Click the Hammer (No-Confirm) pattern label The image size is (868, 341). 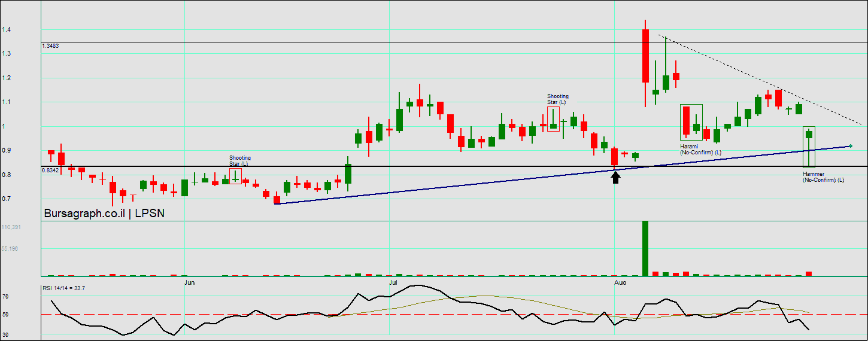(x=823, y=177)
